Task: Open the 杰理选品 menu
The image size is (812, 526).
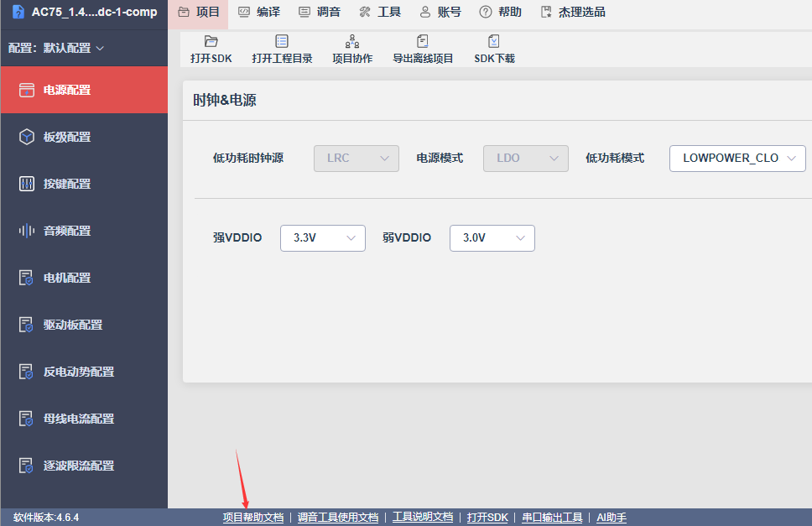Action: [x=573, y=12]
